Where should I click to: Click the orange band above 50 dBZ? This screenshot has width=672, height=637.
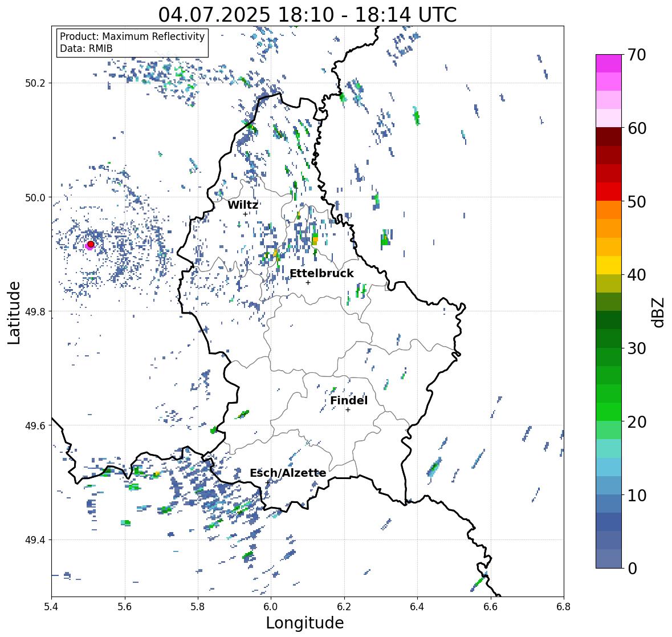click(x=609, y=210)
